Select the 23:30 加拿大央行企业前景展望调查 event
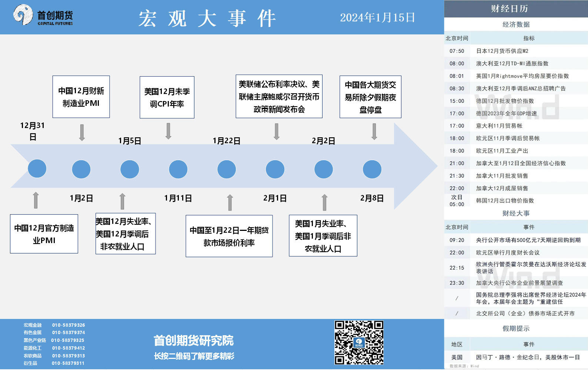 pyautogui.click(x=516, y=283)
